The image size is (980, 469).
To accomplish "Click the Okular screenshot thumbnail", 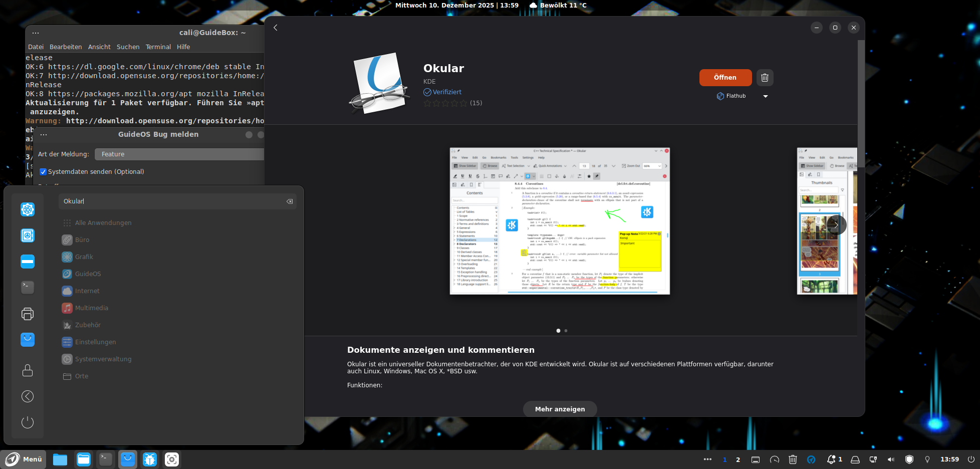I will (x=560, y=221).
